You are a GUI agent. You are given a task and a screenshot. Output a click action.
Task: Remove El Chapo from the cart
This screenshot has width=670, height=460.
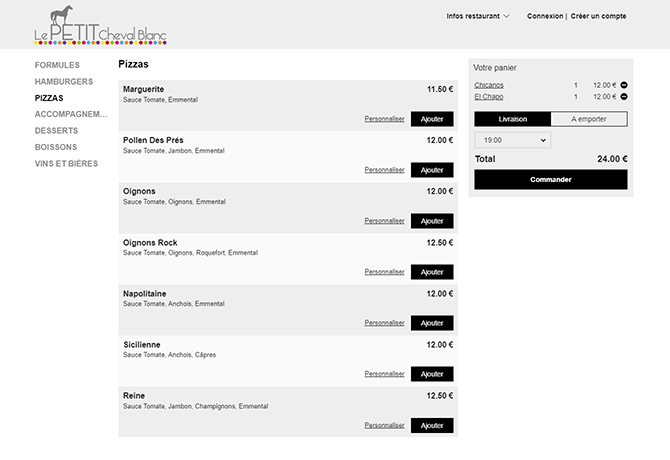pyautogui.click(x=624, y=97)
